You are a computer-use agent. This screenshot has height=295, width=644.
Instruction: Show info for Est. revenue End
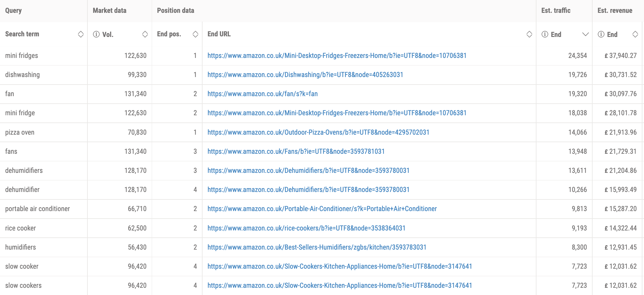coord(601,34)
